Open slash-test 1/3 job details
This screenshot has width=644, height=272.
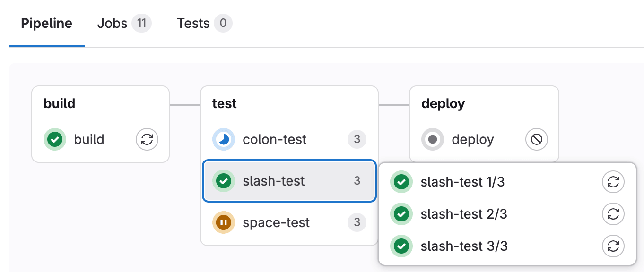click(462, 182)
